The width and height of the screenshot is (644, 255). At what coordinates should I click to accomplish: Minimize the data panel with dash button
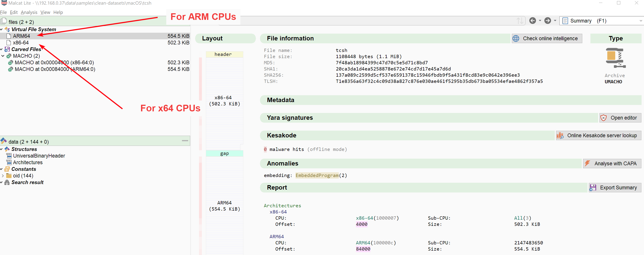pyautogui.click(x=185, y=141)
